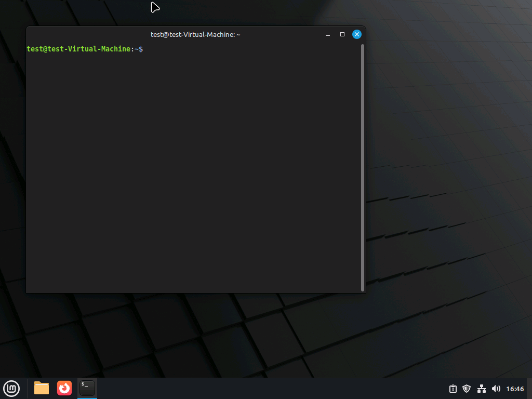
Task: Click the green test@test-Virtual-Machine prompt text
Action: [x=78, y=49]
